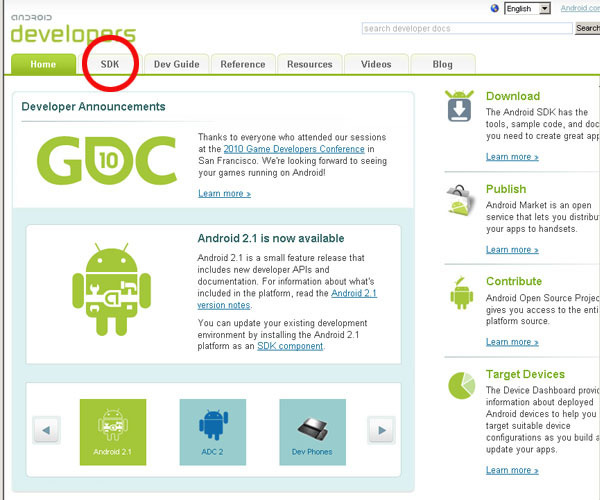
Task: Open the SDK tab
Action: point(110,64)
